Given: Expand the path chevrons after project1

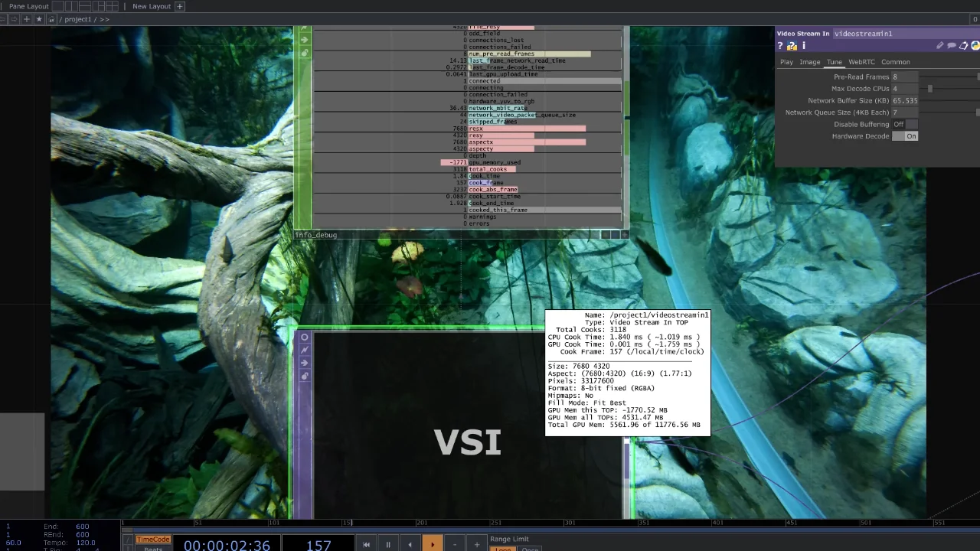Looking at the screenshot, I should 104,19.
